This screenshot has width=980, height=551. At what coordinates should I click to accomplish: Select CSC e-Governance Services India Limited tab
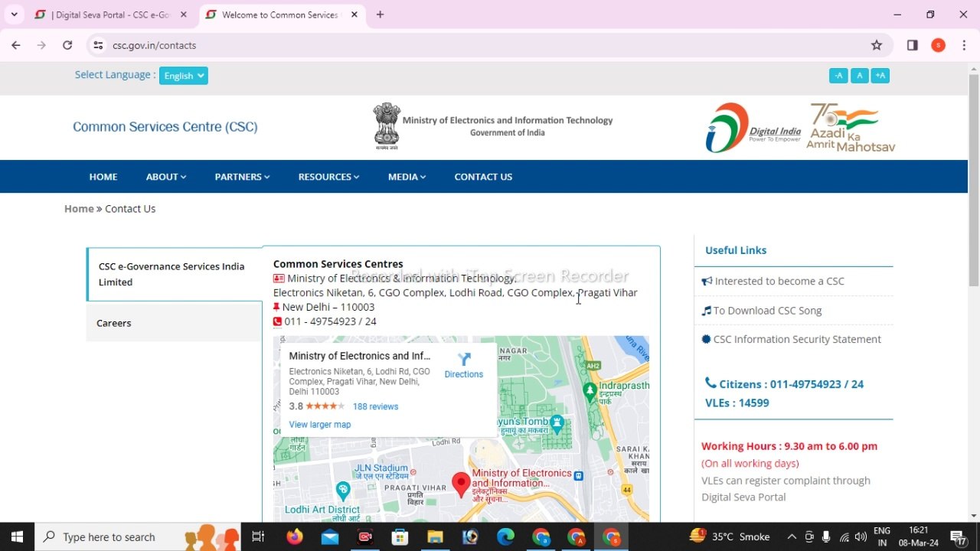click(175, 274)
